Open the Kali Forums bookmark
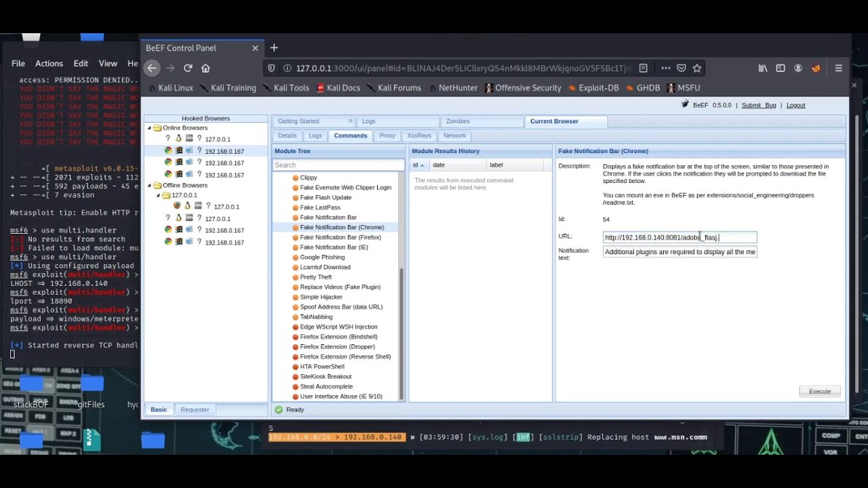The image size is (868, 488). pyautogui.click(x=394, y=88)
